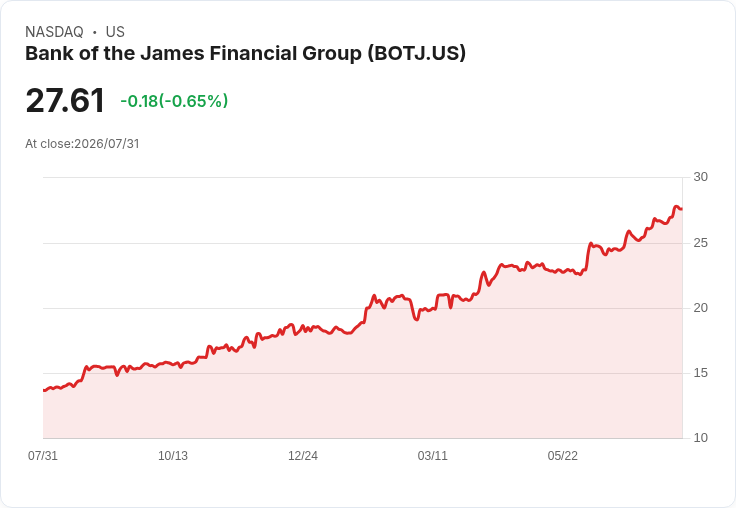Click the Bank of the James Financial Group title

[x=245, y=54]
